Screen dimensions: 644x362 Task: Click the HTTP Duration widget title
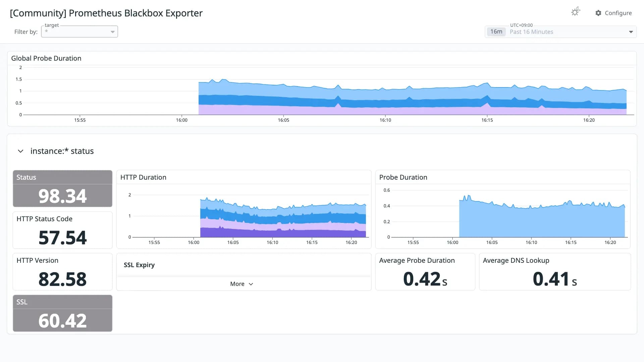pyautogui.click(x=143, y=177)
